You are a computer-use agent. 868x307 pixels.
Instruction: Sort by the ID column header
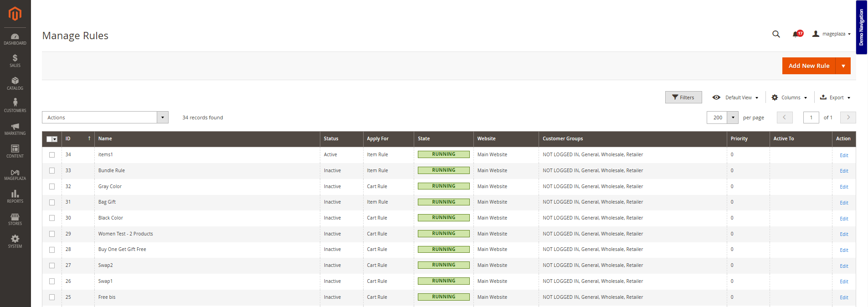78,139
